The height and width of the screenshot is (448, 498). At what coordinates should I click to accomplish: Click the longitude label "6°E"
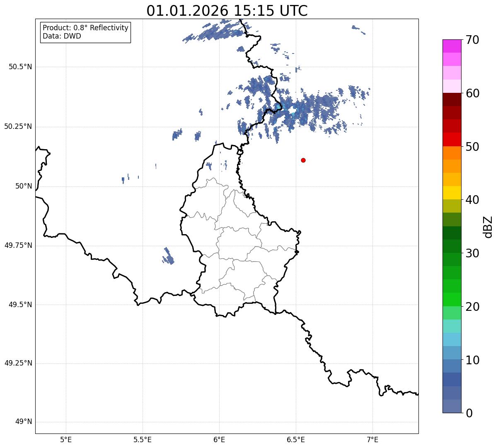pos(219,439)
